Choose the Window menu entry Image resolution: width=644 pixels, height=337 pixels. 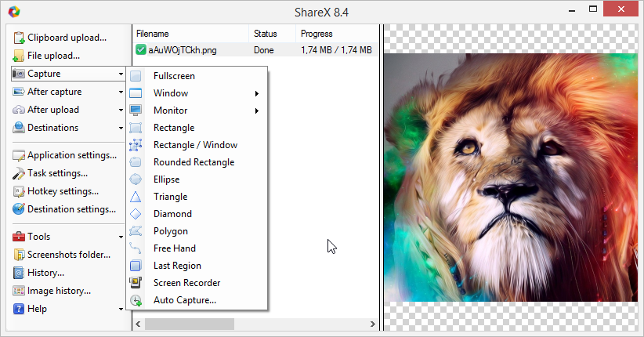tap(197, 93)
